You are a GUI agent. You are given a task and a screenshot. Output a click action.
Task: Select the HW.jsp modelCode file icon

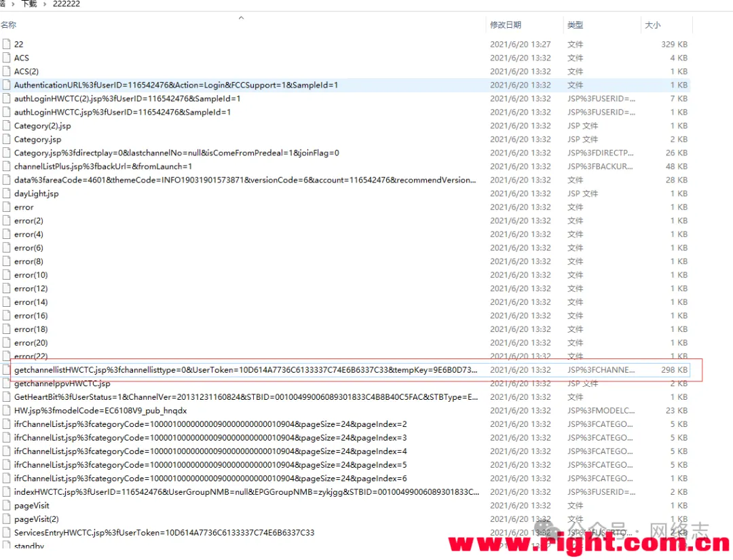click(x=7, y=411)
